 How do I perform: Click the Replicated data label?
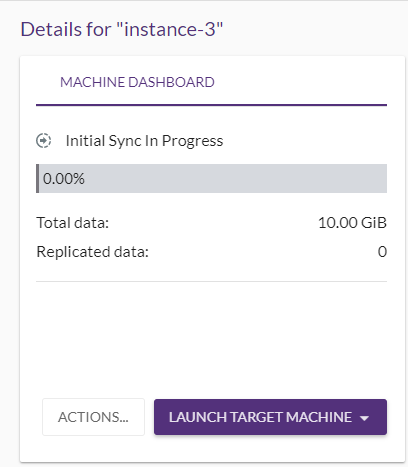click(x=92, y=252)
